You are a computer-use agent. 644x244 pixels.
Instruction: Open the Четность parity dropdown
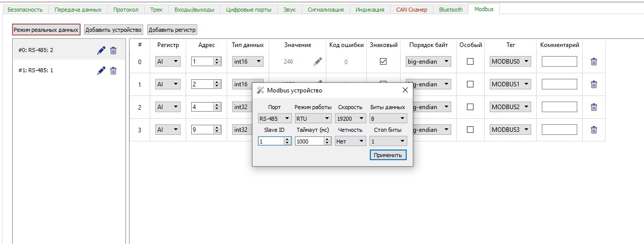pos(350,141)
